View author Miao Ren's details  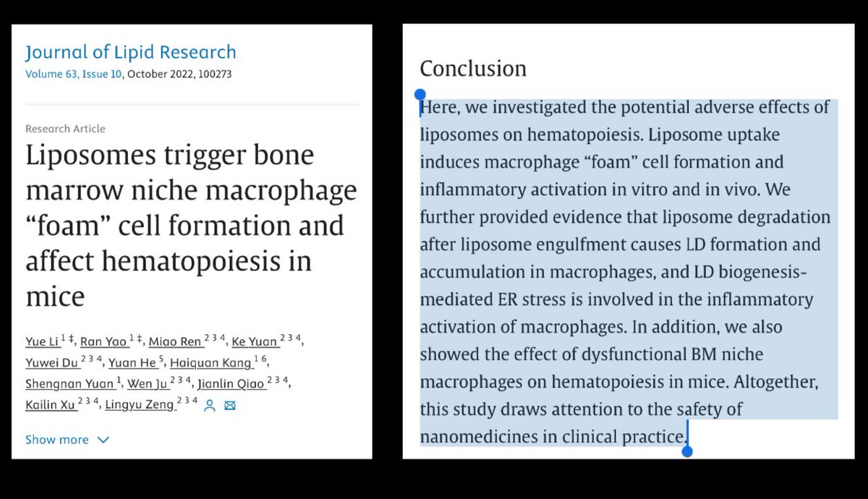point(175,342)
